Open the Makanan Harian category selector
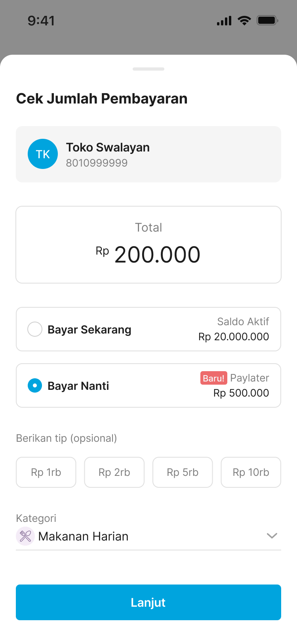The image size is (297, 644). pyautogui.click(x=84, y=537)
